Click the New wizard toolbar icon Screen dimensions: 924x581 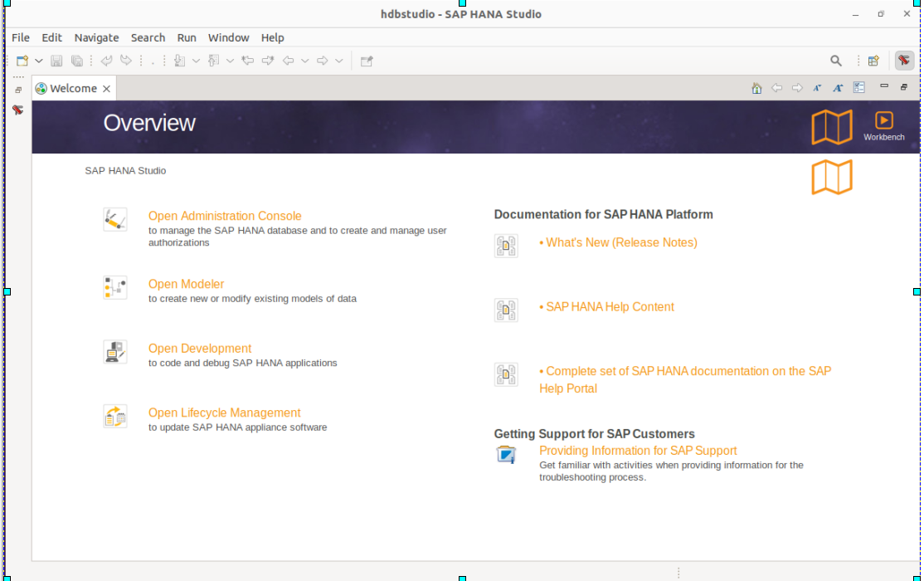(x=22, y=61)
